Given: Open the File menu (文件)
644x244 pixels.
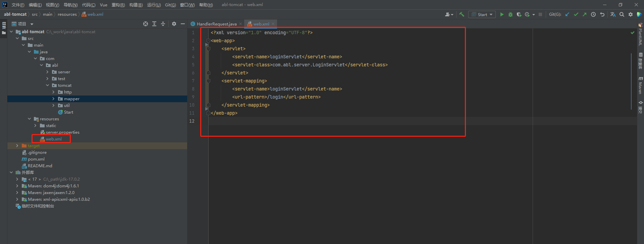Looking at the screenshot, I should (18, 5).
